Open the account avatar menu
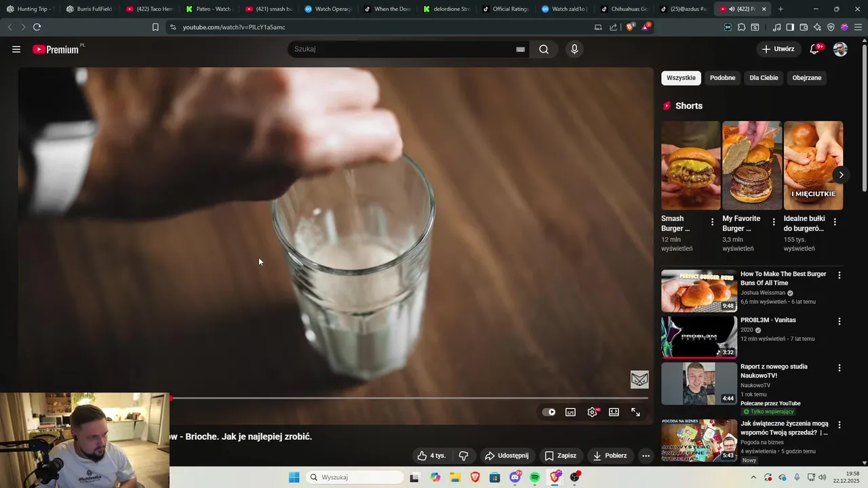This screenshot has height=488, width=868. point(840,49)
